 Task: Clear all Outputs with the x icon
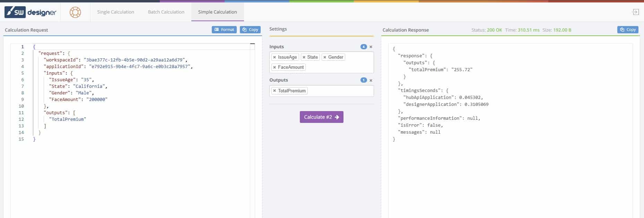(x=371, y=80)
